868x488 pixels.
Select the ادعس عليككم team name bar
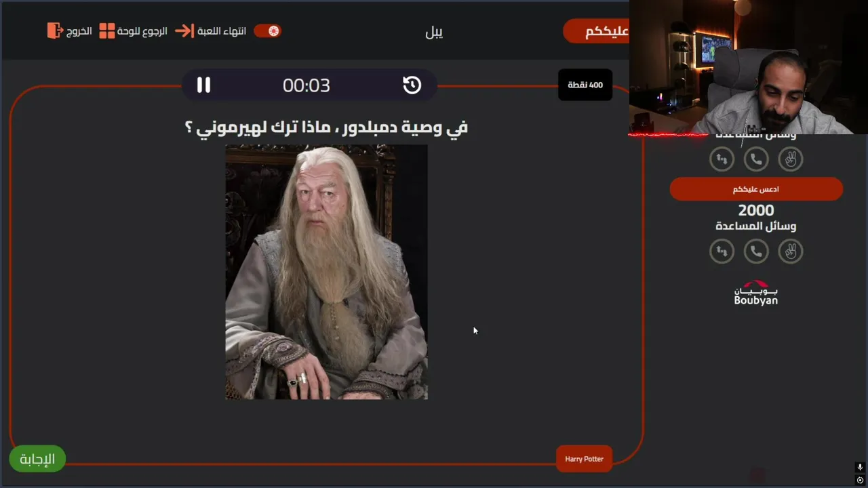point(756,189)
